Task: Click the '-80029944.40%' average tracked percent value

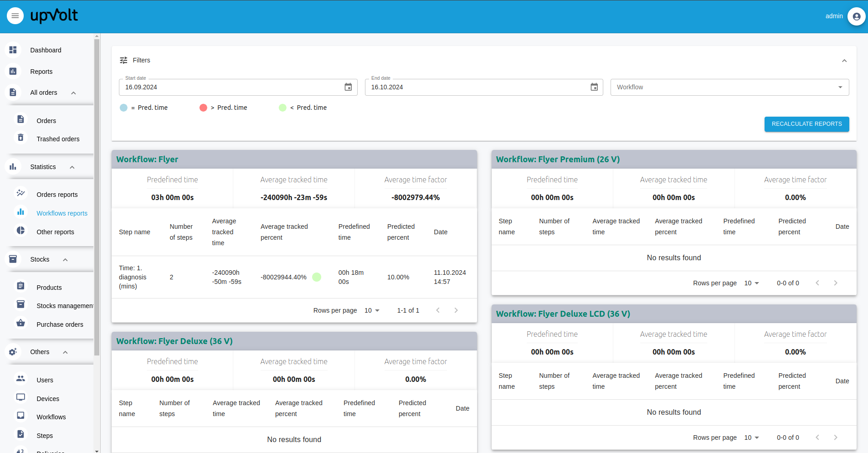Action: [283, 277]
